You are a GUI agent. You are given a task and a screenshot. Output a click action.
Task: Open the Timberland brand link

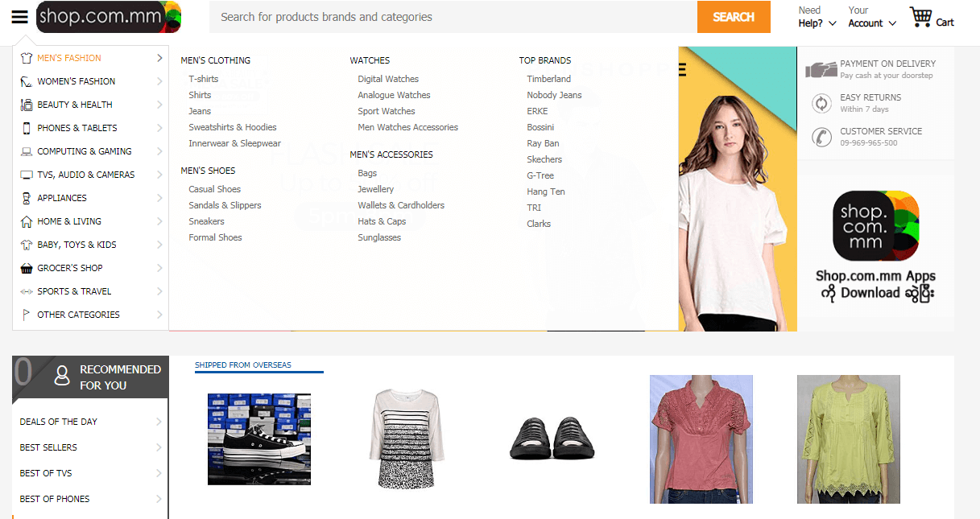coord(548,79)
